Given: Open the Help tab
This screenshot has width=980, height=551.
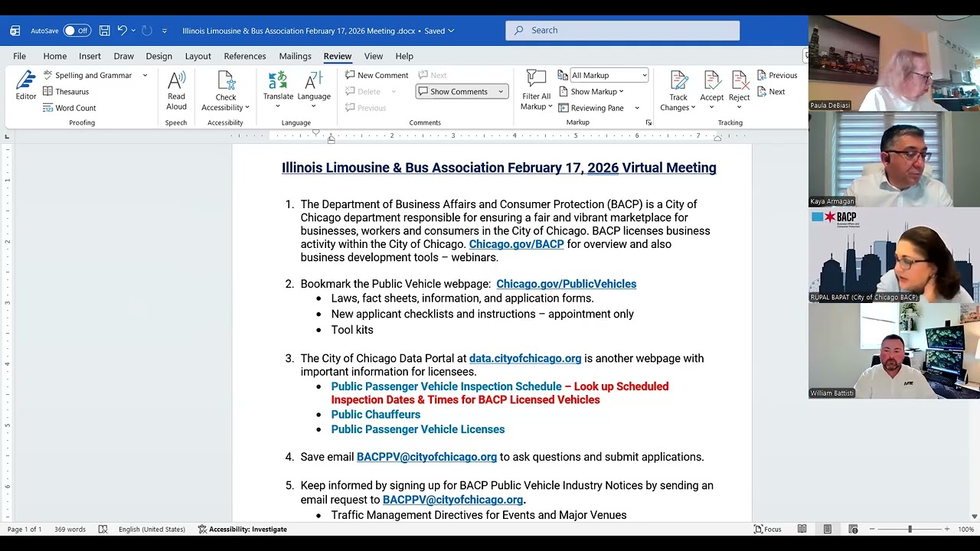Looking at the screenshot, I should [404, 56].
